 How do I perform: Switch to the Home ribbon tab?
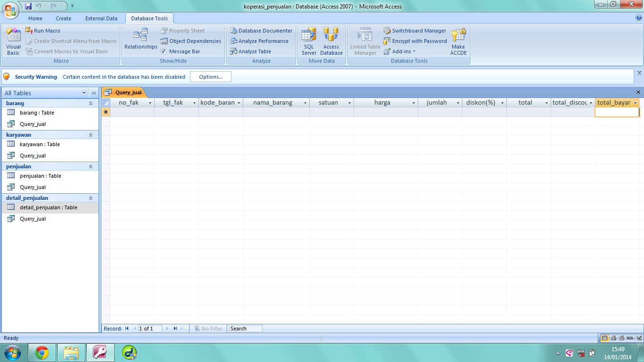(35, 18)
